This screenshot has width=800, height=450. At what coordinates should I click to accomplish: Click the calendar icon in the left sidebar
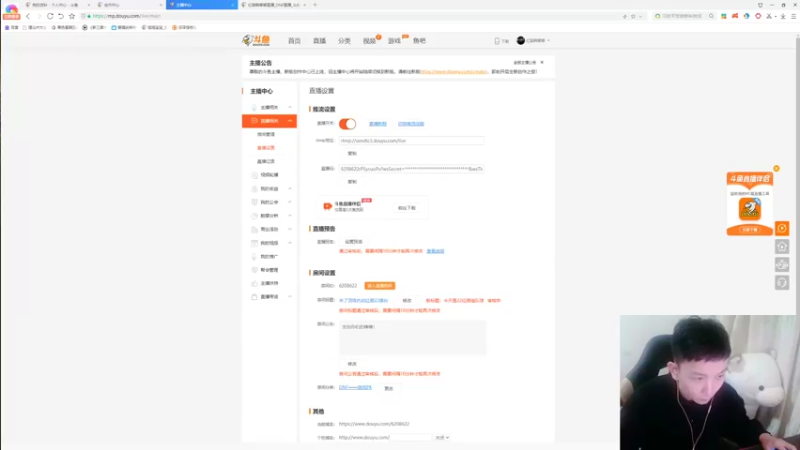[x=254, y=243]
